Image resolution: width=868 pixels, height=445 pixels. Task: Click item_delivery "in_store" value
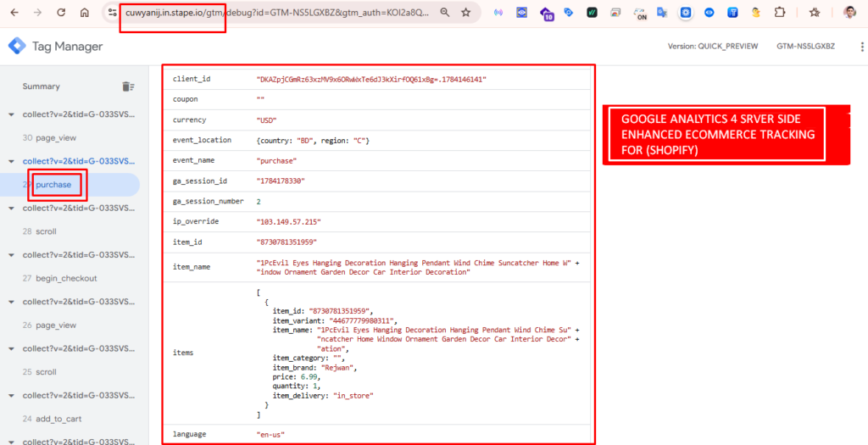(x=353, y=396)
